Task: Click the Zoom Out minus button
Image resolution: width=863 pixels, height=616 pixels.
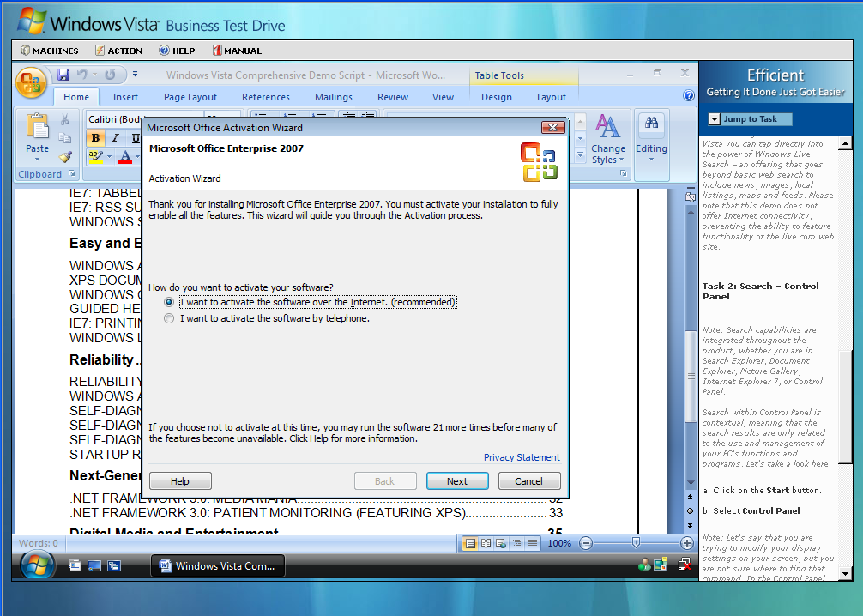Action: point(586,543)
